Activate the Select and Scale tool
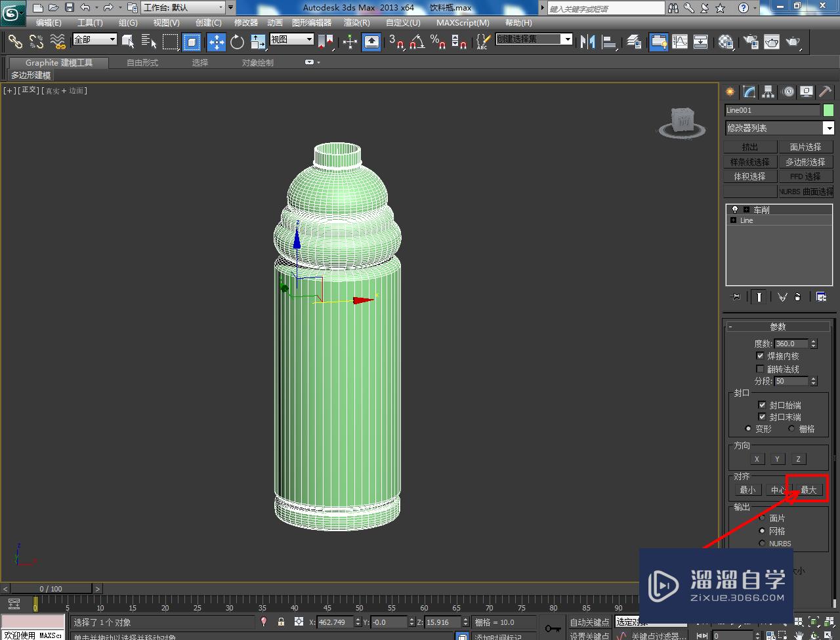Screen dimensions: 840x640 (x=258, y=42)
